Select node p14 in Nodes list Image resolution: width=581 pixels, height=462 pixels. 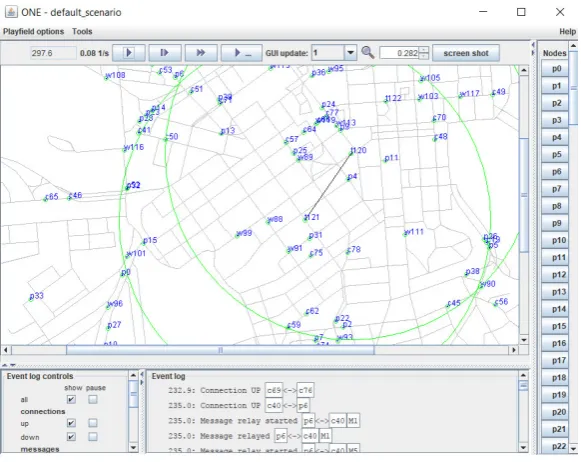(555, 309)
